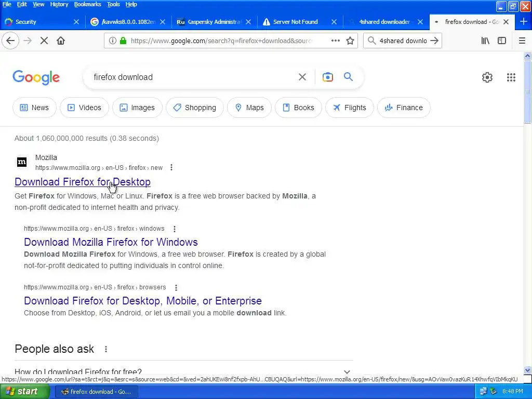Close the 4shared downloader tab
Screen dimensions: 532x399
pyautogui.click(x=420, y=22)
